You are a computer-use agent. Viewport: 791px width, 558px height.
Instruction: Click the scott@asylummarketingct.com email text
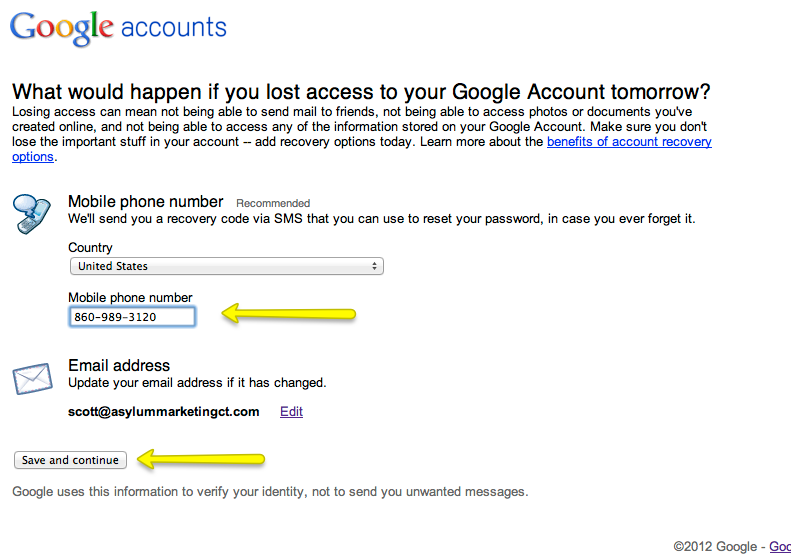tap(164, 411)
